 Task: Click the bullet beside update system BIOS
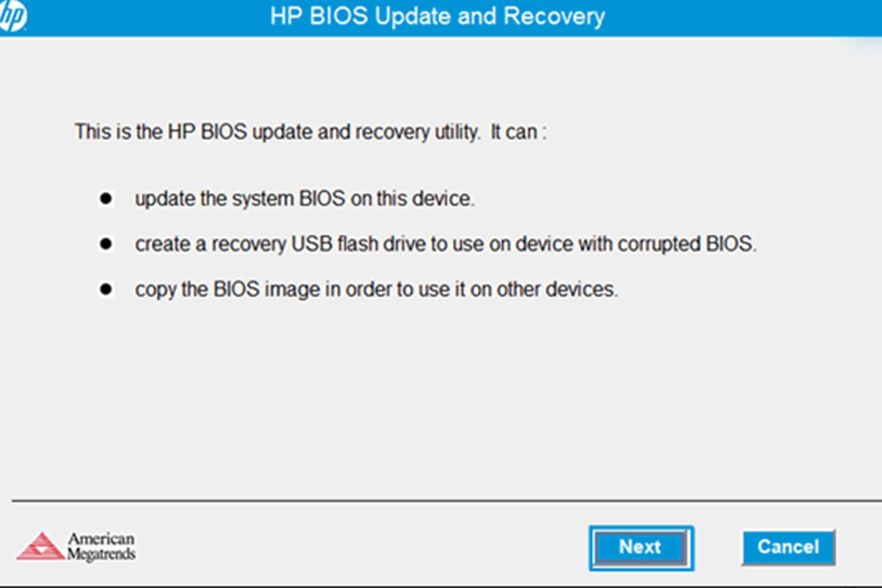coord(106,199)
